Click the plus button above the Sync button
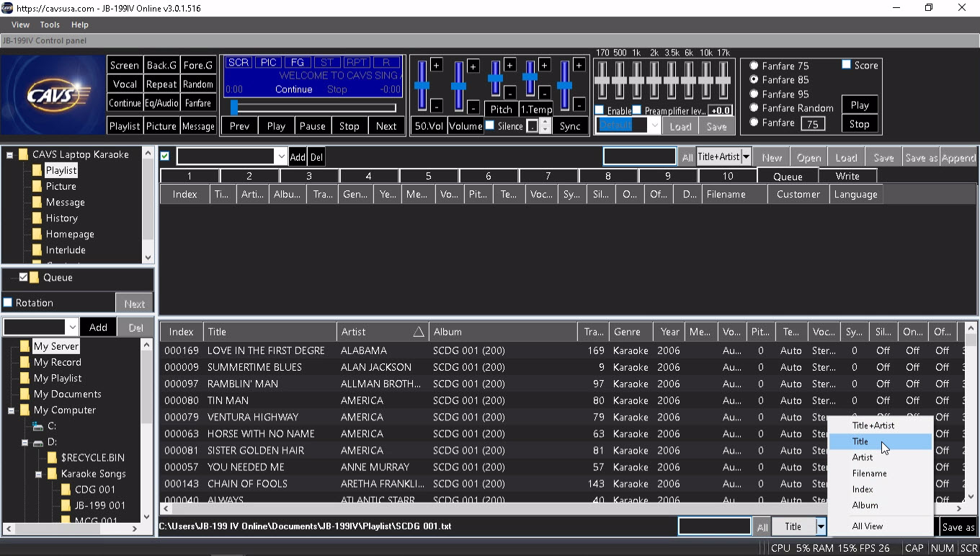Image resolution: width=980 pixels, height=556 pixels. pyautogui.click(x=579, y=65)
